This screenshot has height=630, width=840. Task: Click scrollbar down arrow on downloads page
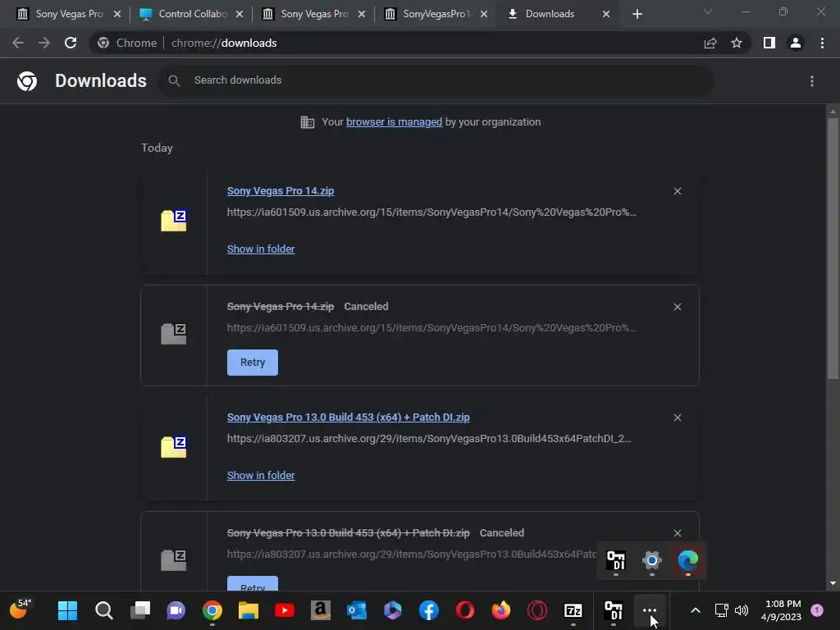click(833, 583)
